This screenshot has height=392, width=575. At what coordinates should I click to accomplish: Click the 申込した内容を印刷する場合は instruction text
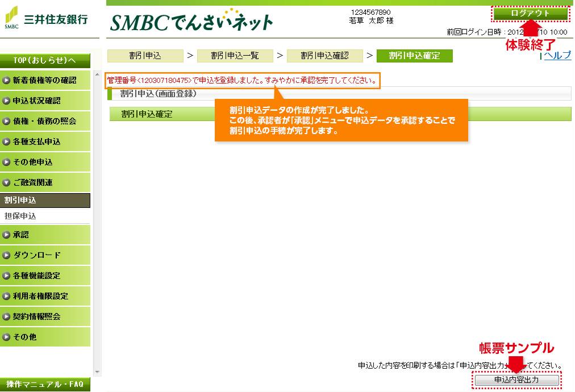click(x=460, y=366)
